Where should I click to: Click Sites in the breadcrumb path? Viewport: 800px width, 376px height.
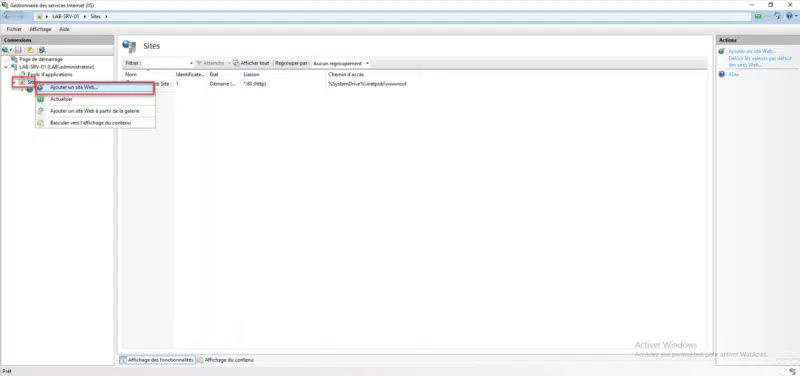(95, 16)
